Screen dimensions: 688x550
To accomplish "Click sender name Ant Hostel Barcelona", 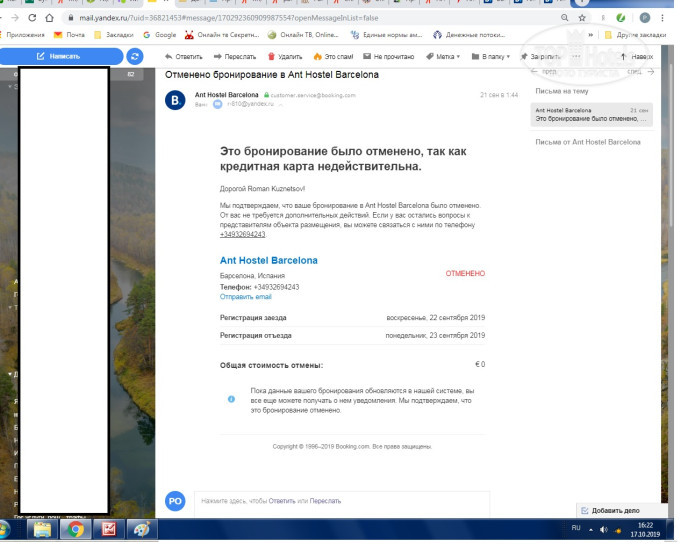I will pyautogui.click(x=226, y=95).
